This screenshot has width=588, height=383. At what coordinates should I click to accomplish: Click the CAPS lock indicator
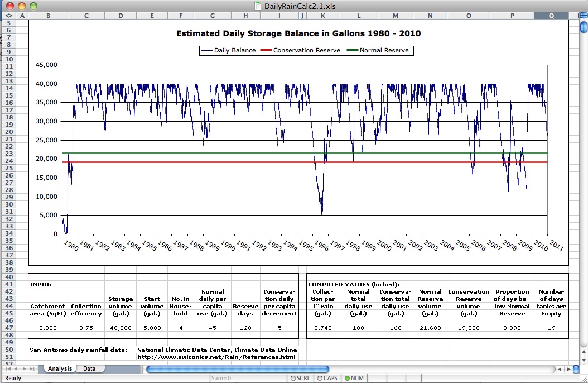tap(327, 378)
